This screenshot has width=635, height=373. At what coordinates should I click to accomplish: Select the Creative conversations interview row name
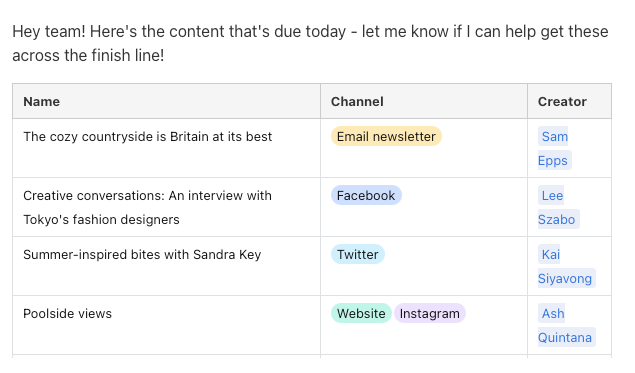[x=147, y=207]
